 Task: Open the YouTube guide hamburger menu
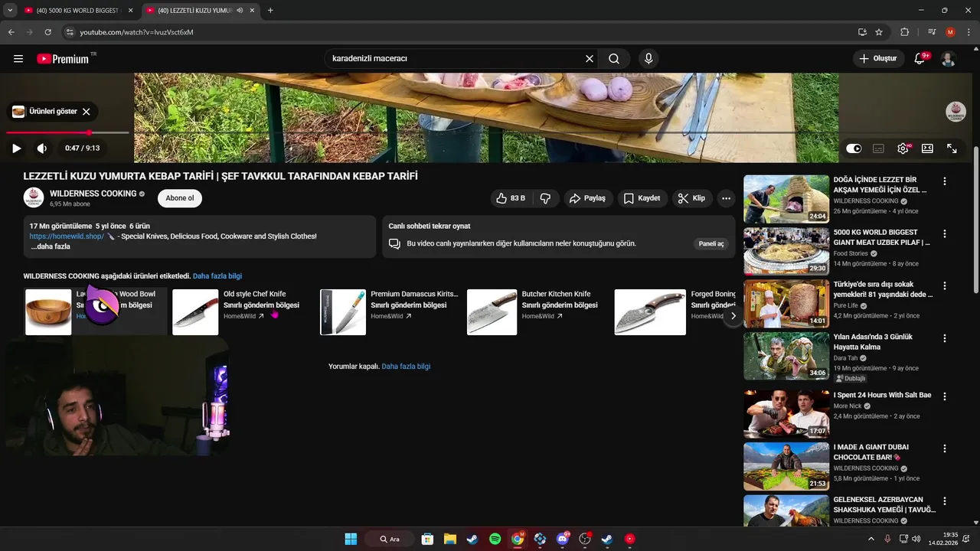tap(18, 59)
